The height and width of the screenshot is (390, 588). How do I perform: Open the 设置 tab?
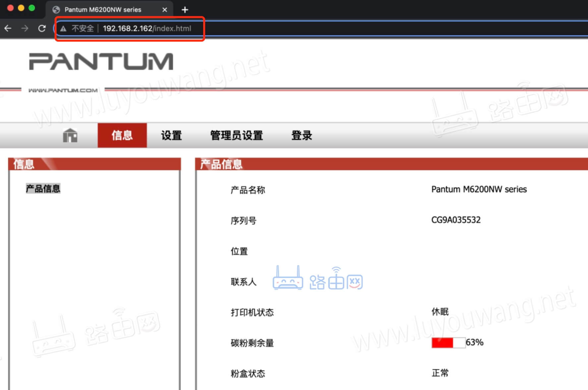(x=171, y=135)
